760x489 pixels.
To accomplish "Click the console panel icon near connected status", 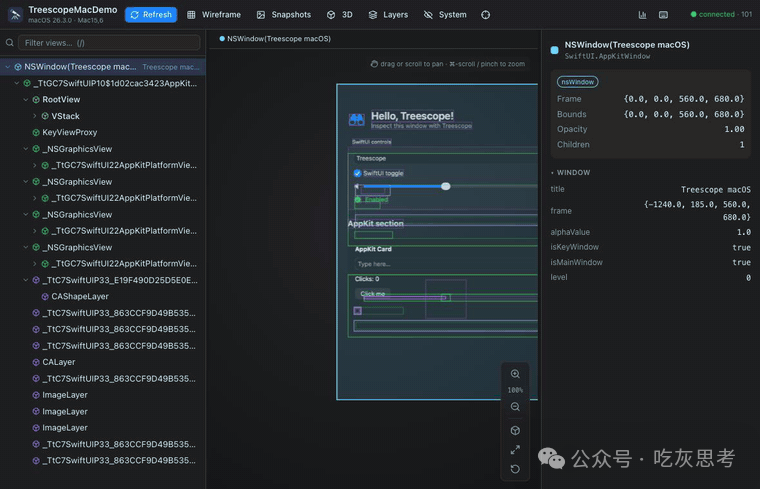I will [664, 15].
